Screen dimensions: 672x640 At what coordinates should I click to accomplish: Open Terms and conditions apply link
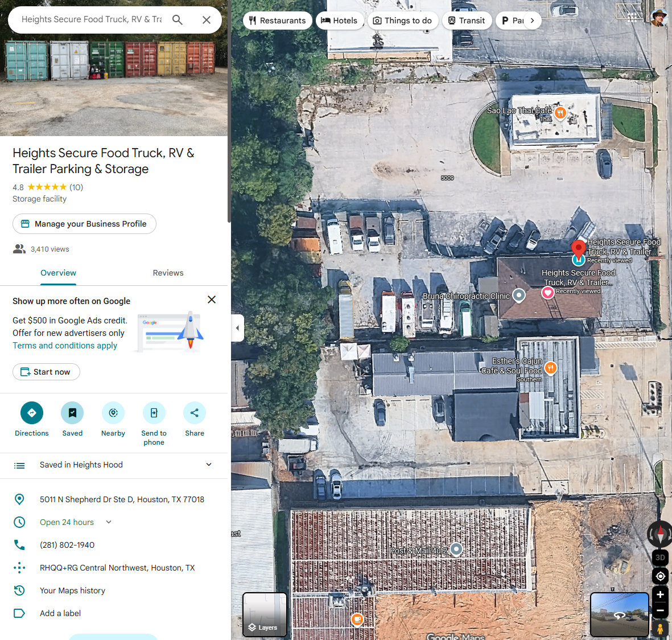(65, 346)
